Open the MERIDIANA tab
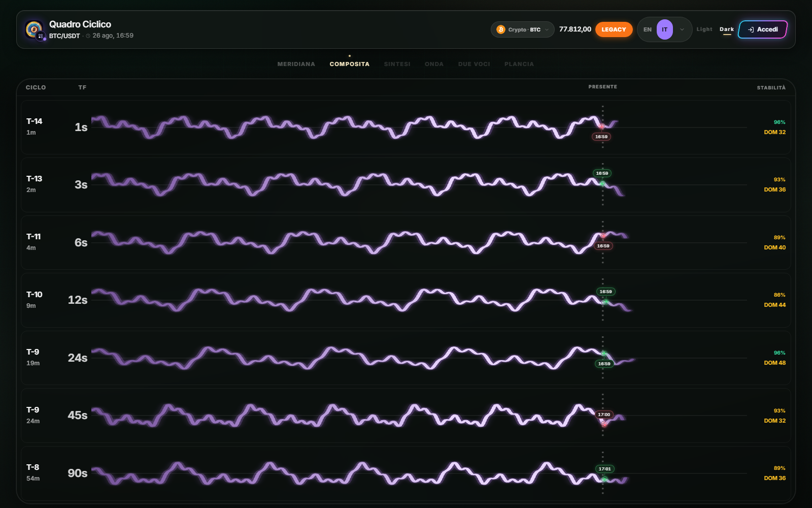Image resolution: width=812 pixels, height=508 pixels. coord(296,64)
